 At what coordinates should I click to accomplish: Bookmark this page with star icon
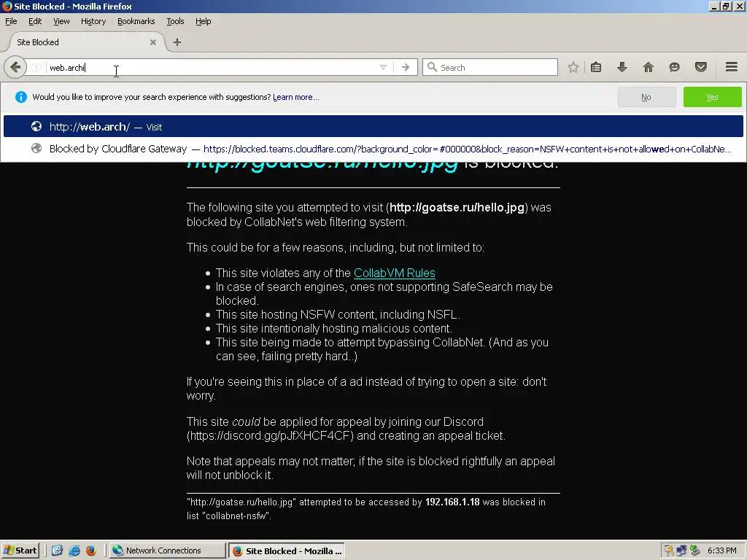click(573, 67)
